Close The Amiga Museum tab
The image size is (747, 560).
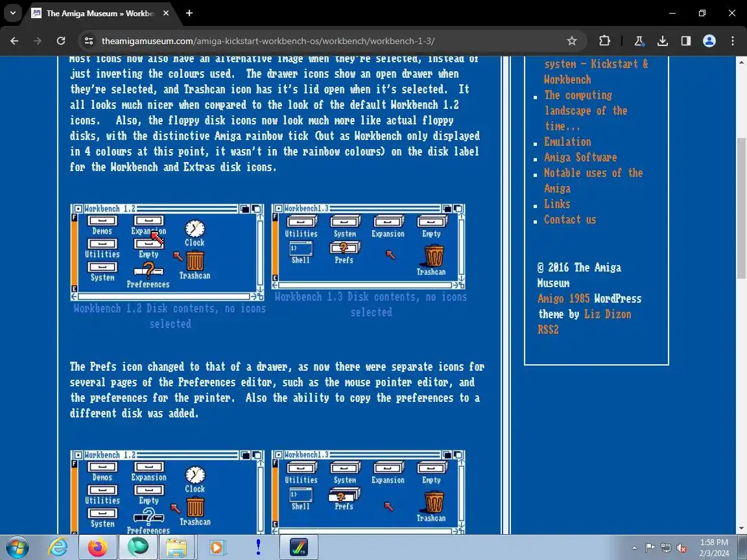[x=166, y=14]
